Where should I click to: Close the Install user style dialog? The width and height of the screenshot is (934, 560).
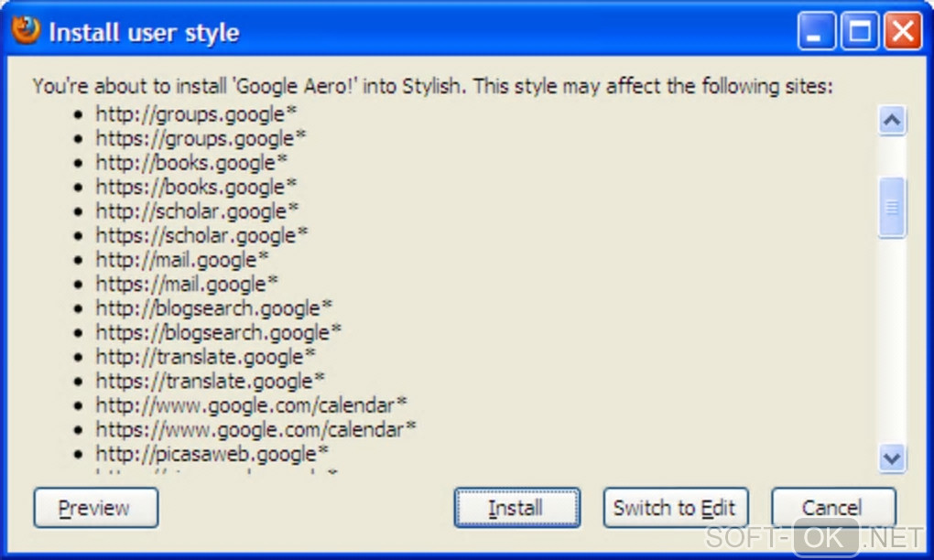point(903,32)
